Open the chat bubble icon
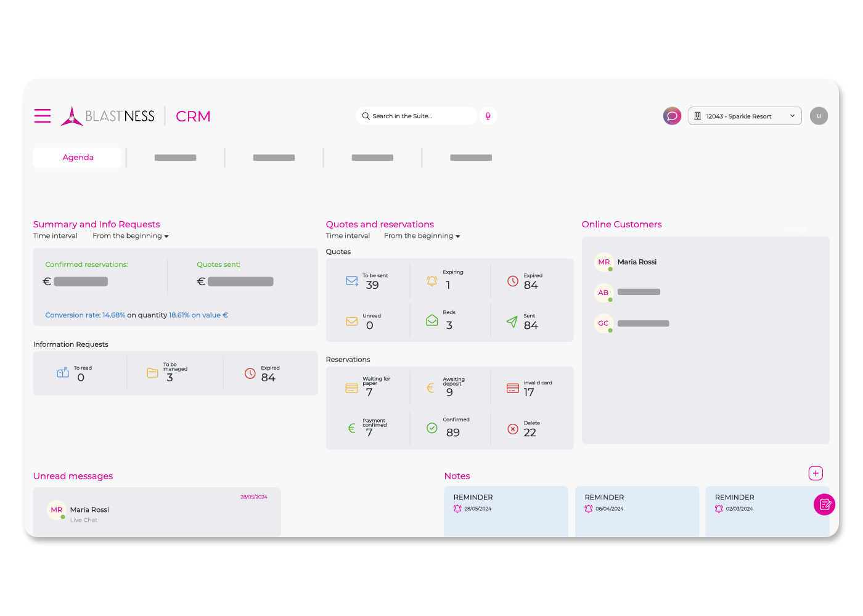 672,116
